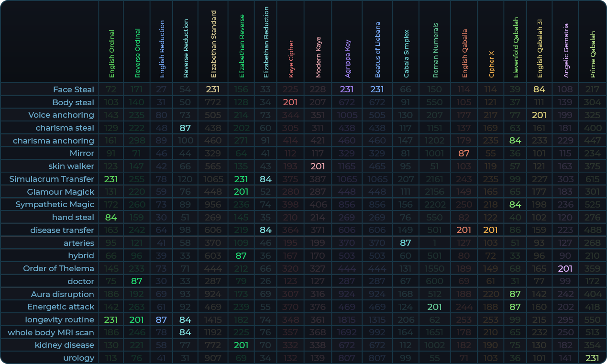Select the longevity routine row label
This screenshot has height=364, width=607.
(x=59, y=320)
